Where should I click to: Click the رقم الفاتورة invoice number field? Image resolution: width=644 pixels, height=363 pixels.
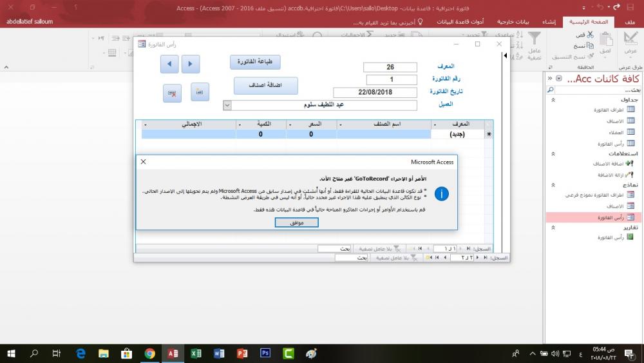pyautogui.click(x=392, y=79)
